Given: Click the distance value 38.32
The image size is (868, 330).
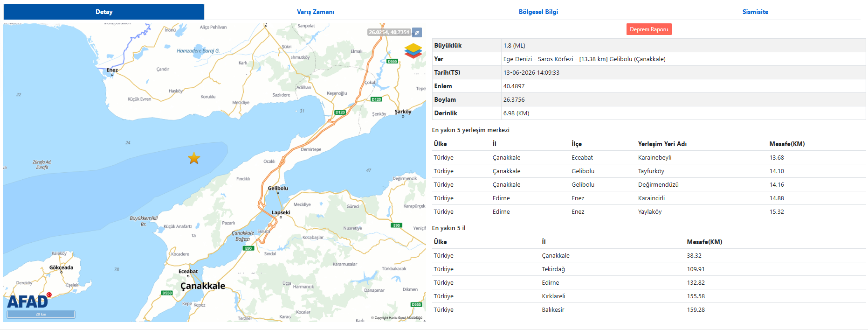Looking at the screenshot, I should 694,255.
